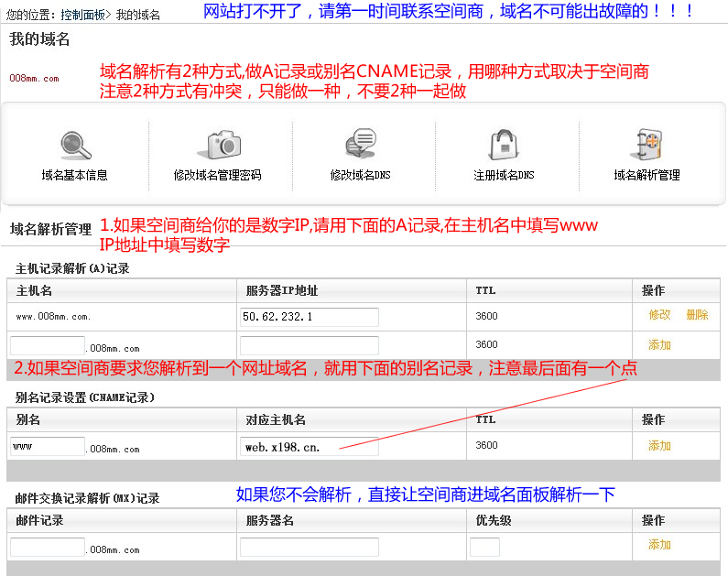This screenshot has width=728, height=576.
Task: Click the shopping bag icon for 注册域名DNS
Action: pyautogui.click(x=504, y=145)
